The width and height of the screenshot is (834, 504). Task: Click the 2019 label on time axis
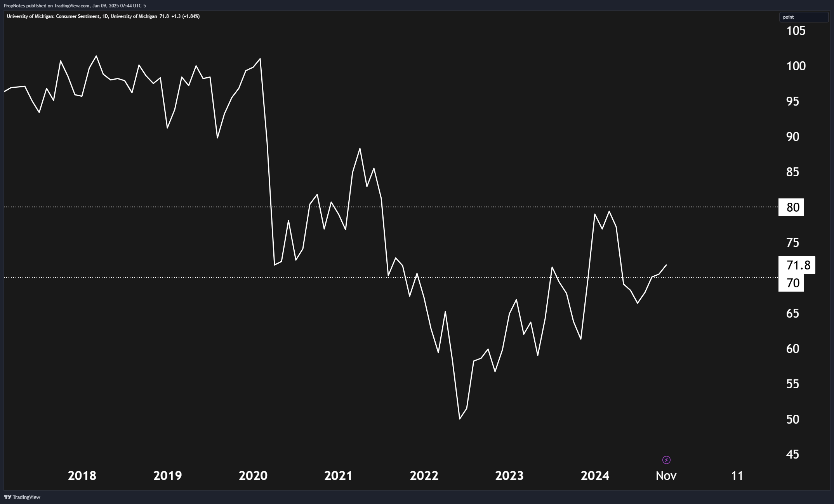167,476
